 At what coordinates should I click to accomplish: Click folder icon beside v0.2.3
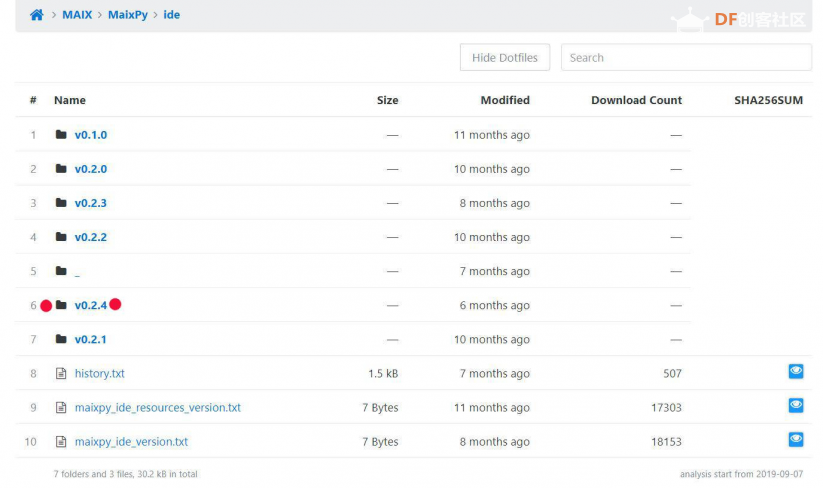coord(61,203)
